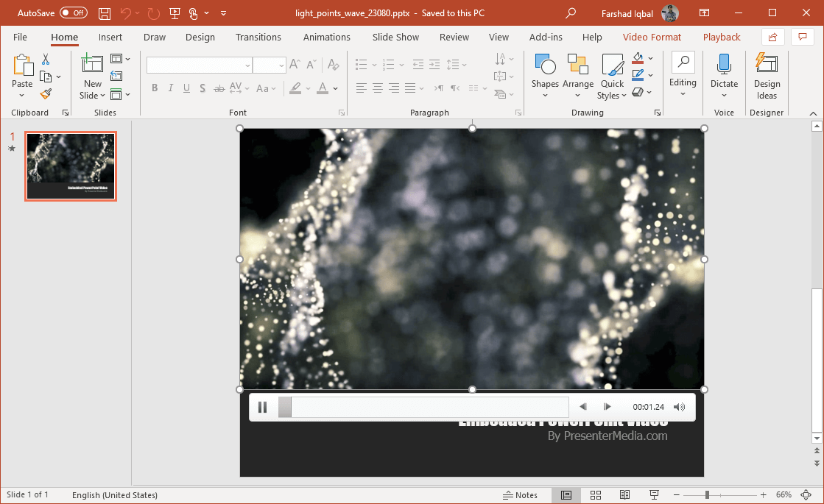This screenshot has width=824, height=504.
Task: Toggle the AutoSave switch
Action: coord(73,13)
